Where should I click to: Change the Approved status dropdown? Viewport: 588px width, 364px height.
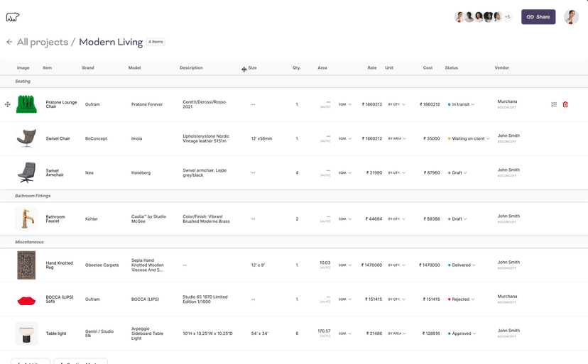[x=462, y=333]
